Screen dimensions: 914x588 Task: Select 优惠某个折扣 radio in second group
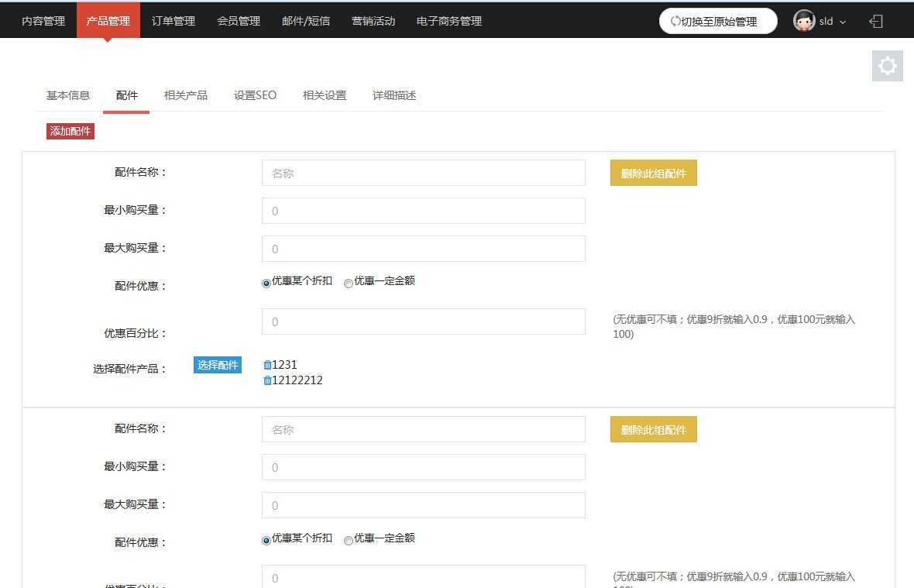[x=266, y=540]
